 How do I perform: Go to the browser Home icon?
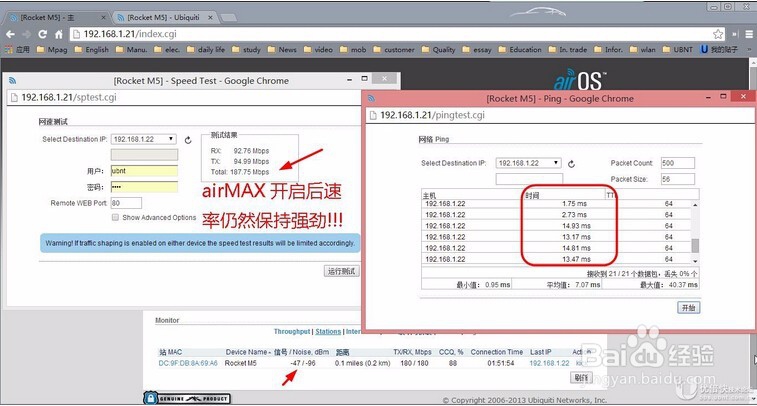[x=58, y=34]
